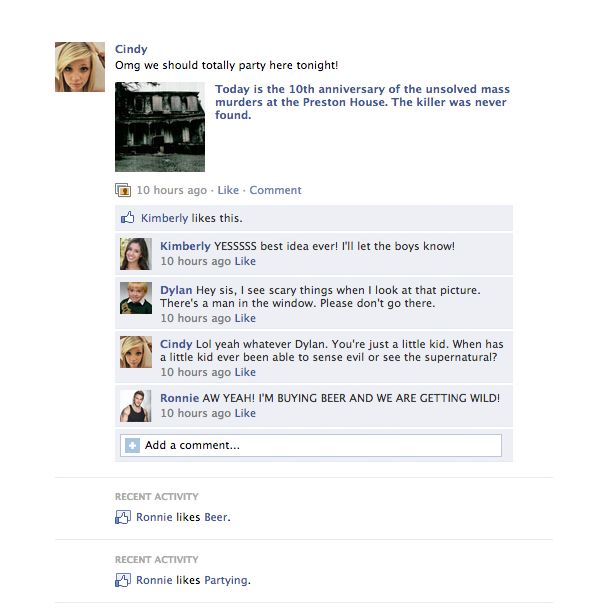Like Kimberly's comment

[245, 261]
